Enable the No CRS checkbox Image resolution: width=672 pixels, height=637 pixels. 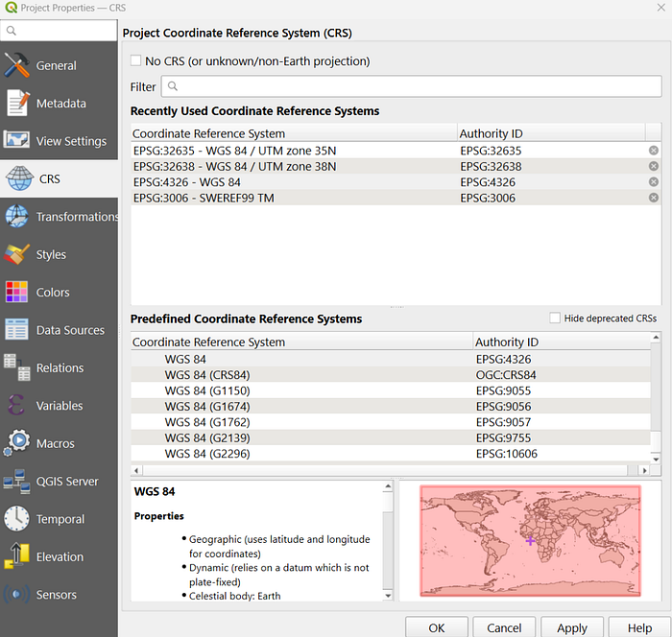pyautogui.click(x=136, y=60)
